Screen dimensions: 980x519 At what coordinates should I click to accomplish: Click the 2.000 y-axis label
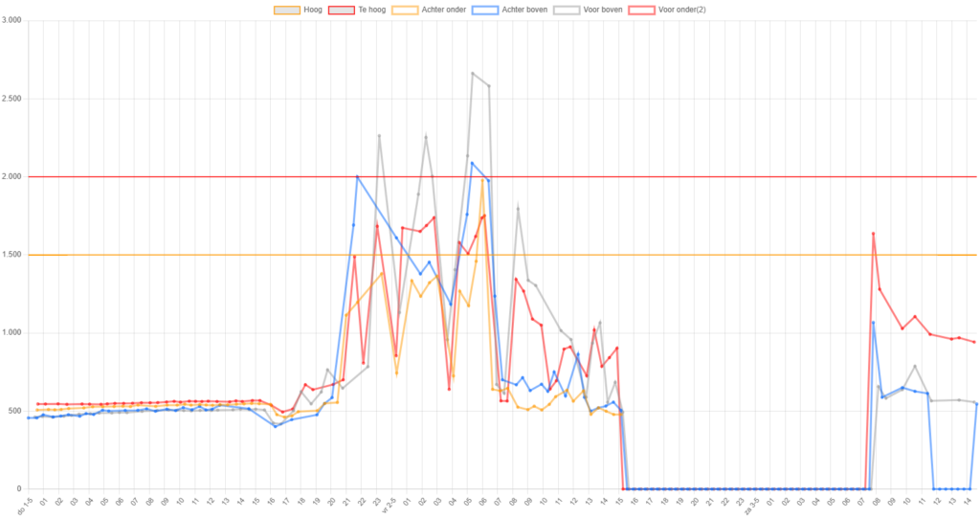coord(13,176)
